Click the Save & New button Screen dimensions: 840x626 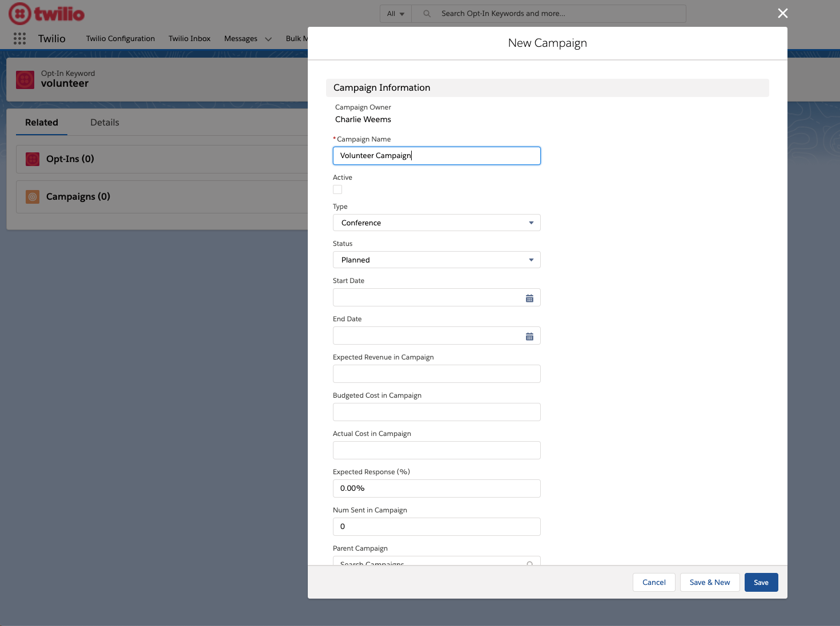[710, 582]
